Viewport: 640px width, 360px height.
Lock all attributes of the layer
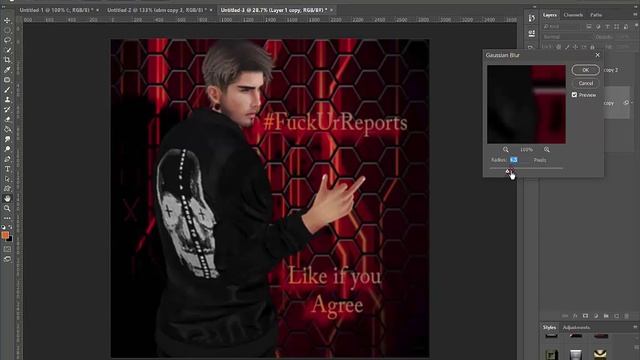[592, 47]
